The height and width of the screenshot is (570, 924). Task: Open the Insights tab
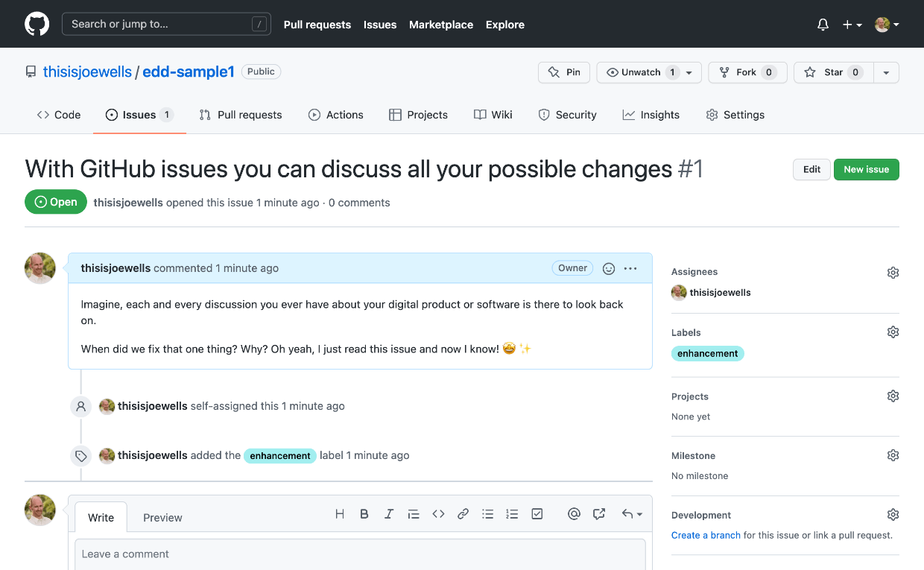651,115
